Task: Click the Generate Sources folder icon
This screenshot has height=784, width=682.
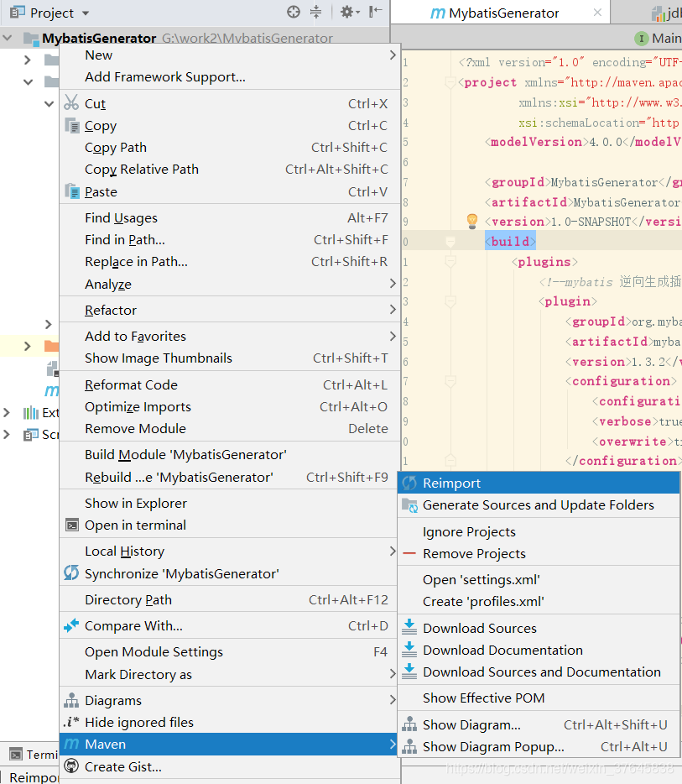Action: pyautogui.click(x=409, y=505)
